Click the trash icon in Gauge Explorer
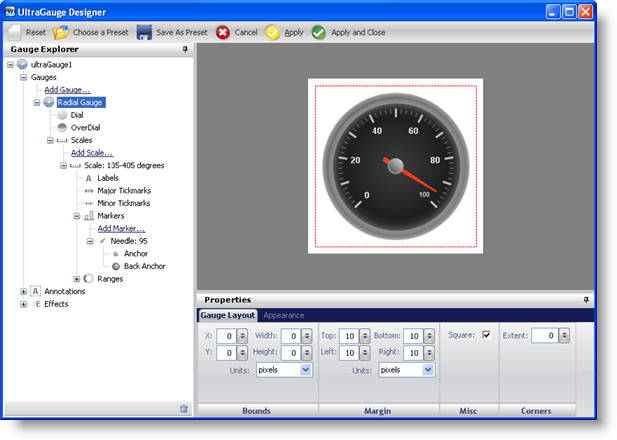Screen dimensions: 617x440 (x=183, y=408)
